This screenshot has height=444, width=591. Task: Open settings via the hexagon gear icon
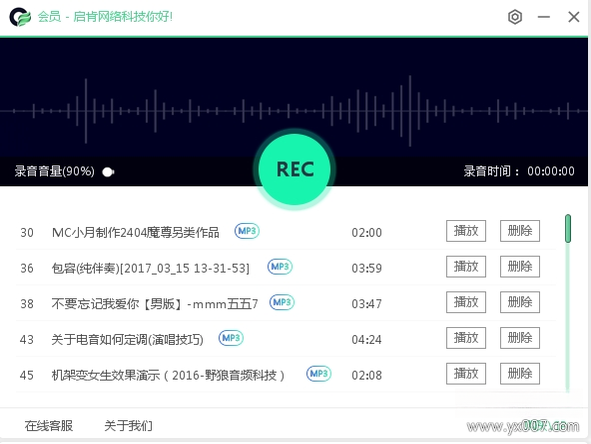pos(515,17)
